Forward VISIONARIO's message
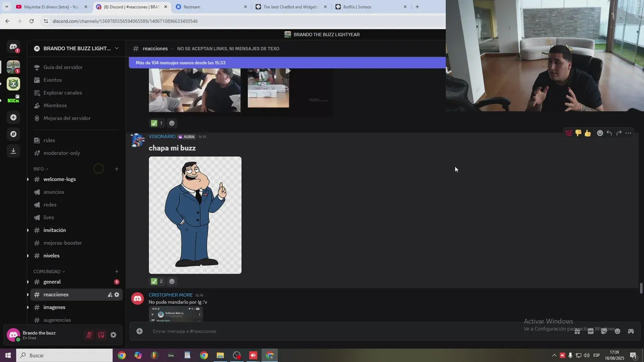644x362 pixels. [x=619, y=133]
